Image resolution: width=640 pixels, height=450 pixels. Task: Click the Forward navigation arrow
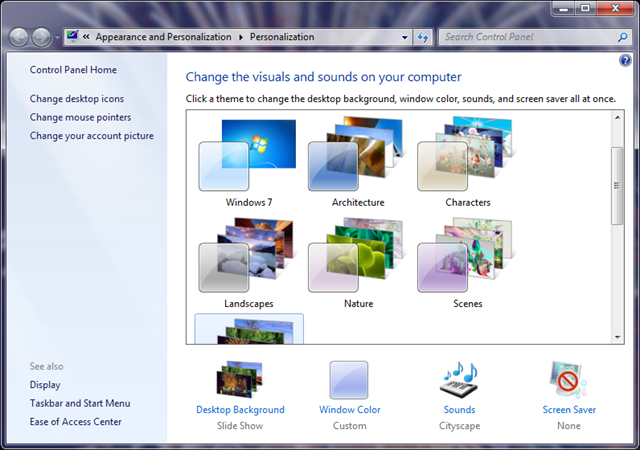(x=41, y=38)
